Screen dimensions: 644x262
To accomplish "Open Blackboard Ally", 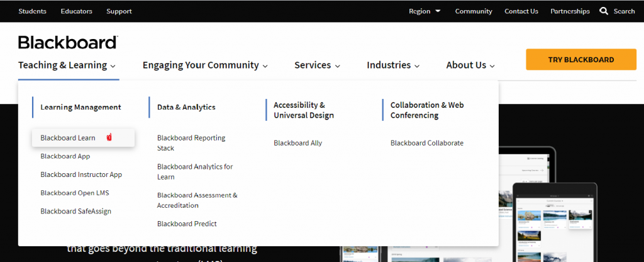I will [x=297, y=143].
